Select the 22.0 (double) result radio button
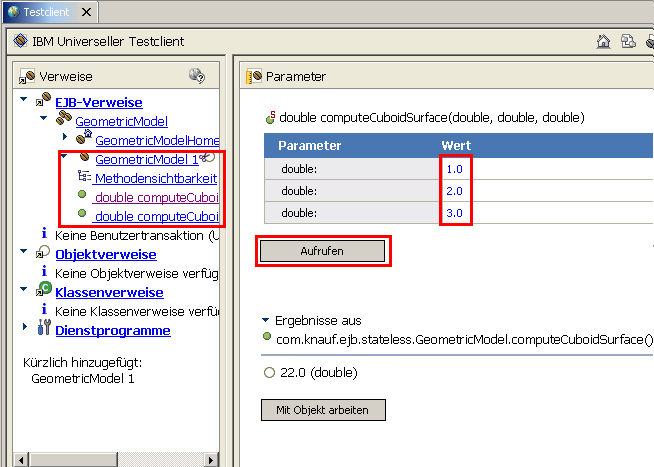This screenshot has height=467, width=654. coord(268,373)
